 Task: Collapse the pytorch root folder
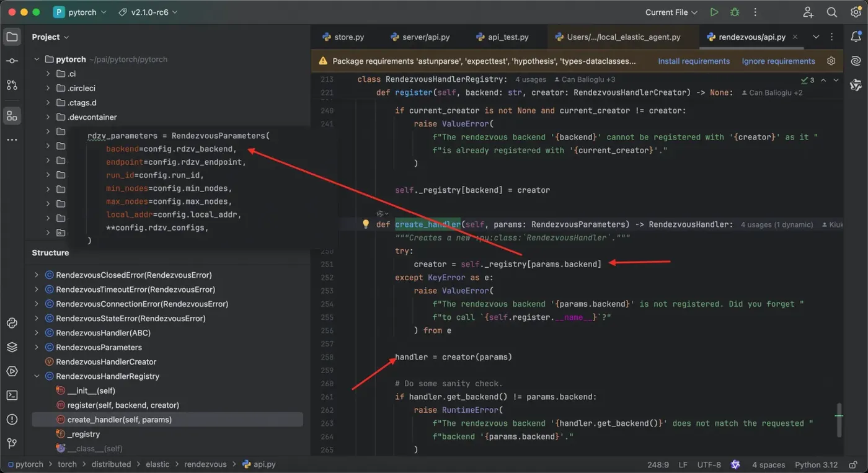click(x=37, y=60)
